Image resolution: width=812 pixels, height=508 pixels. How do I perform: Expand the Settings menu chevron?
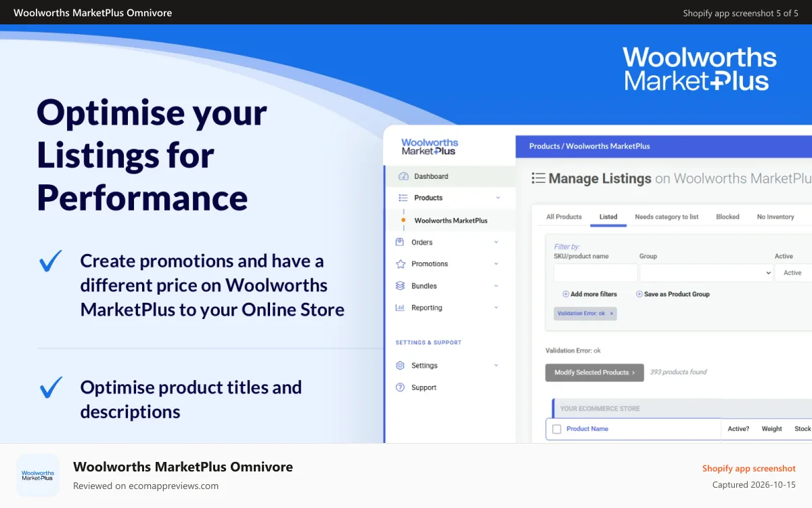pyautogui.click(x=496, y=365)
